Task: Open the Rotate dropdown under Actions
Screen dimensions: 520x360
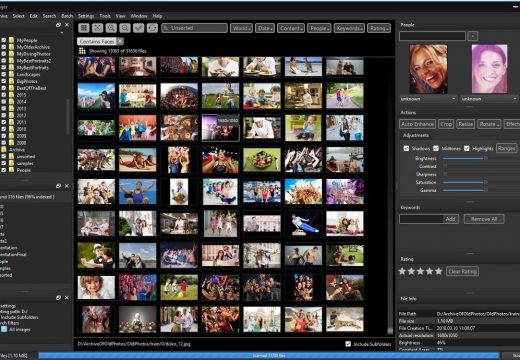Action: tap(489, 124)
